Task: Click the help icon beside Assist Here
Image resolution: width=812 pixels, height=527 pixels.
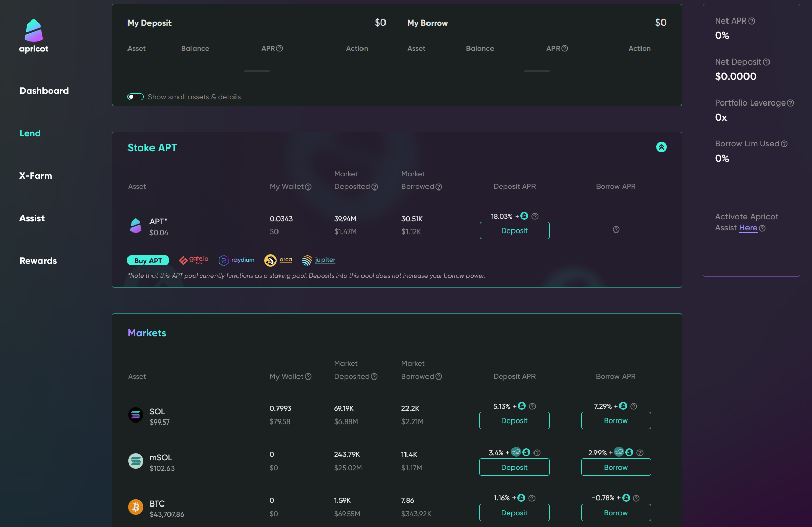Action: pos(762,228)
